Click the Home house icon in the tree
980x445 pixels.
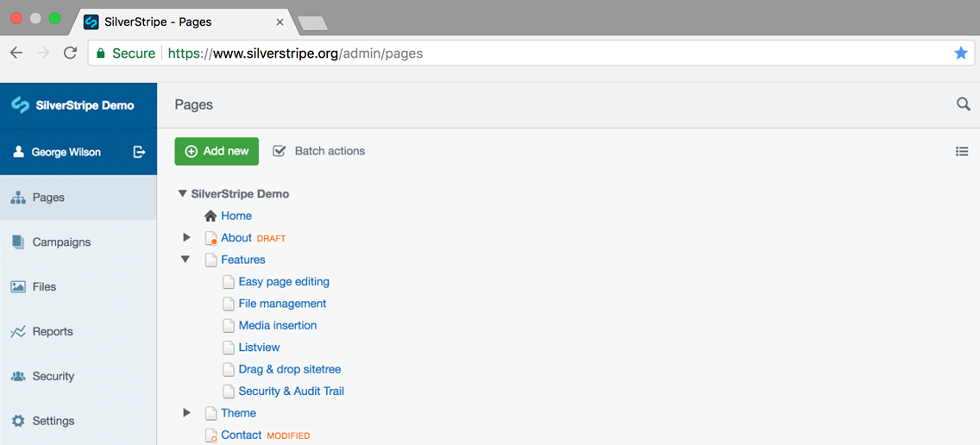click(x=210, y=216)
